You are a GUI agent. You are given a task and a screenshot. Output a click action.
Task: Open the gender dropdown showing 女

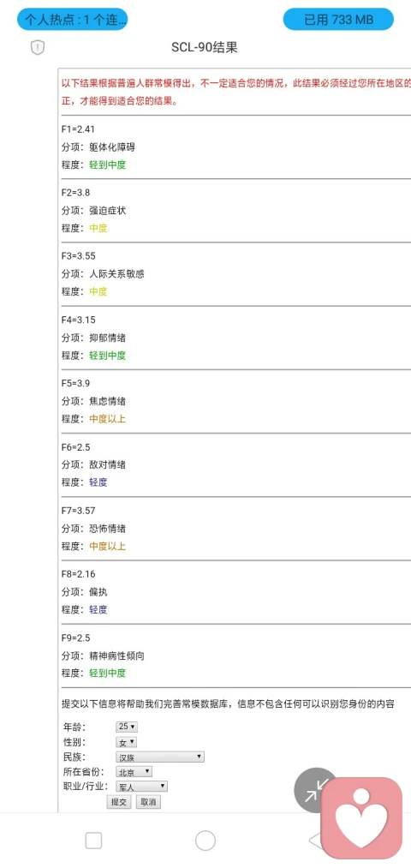pos(126,742)
